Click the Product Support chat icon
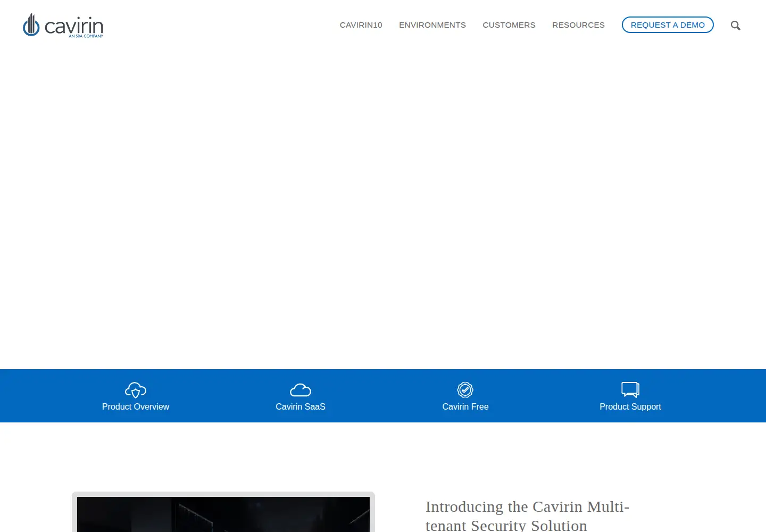Image resolution: width=766 pixels, height=532 pixels. [x=630, y=390]
